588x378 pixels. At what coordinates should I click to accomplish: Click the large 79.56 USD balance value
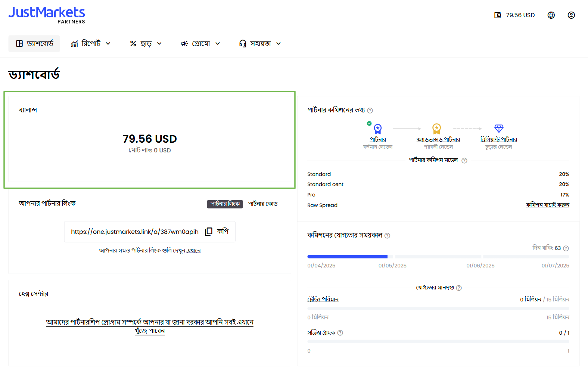click(x=150, y=139)
